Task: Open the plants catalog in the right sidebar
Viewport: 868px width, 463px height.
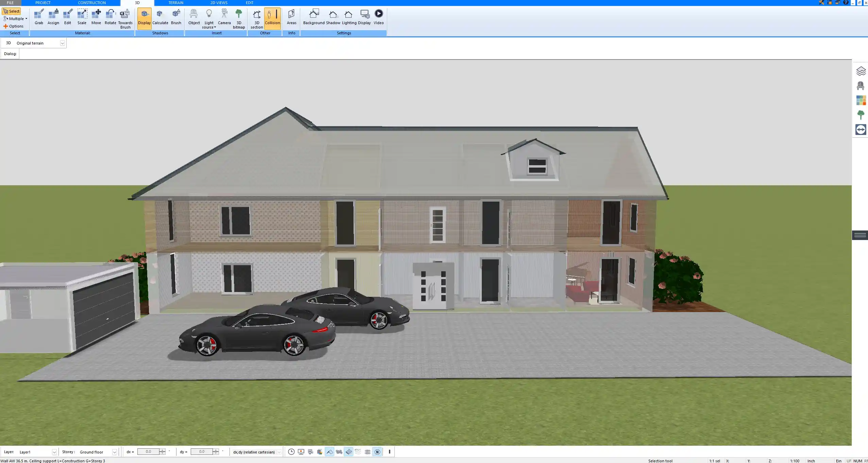Action: [861, 115]
